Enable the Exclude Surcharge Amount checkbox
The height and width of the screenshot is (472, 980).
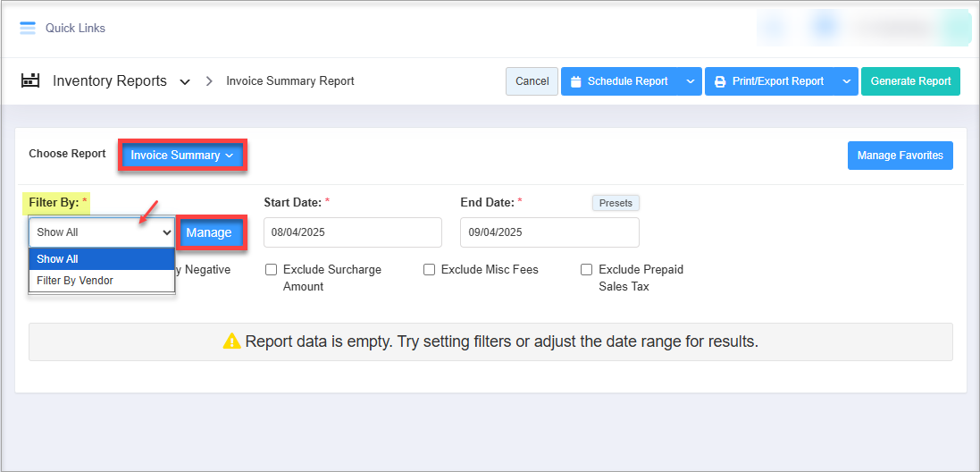[271, 269]
